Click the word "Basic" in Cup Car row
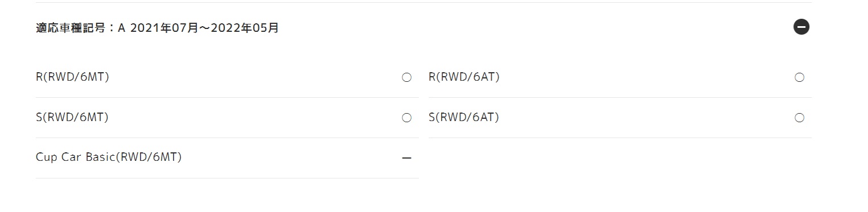Image resolution: width=868 pixels, height=212 pixels. click(100, 157)
